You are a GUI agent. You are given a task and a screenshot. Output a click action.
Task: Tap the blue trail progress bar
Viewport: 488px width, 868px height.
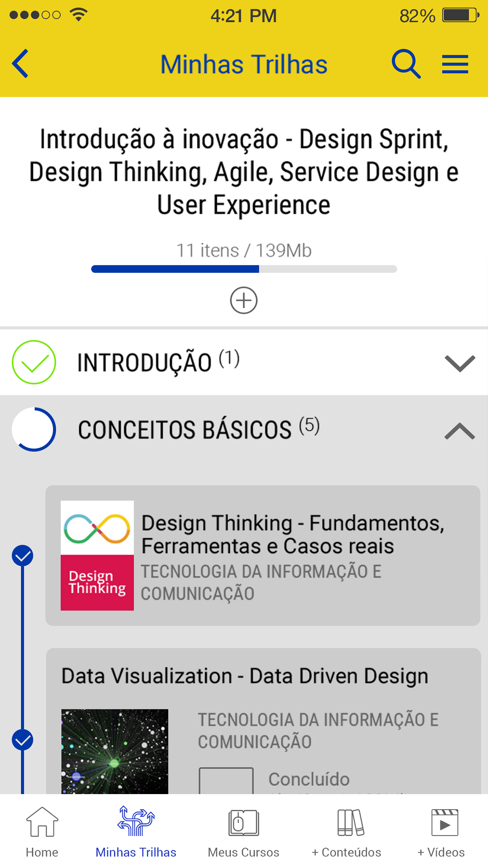[x=244, y=269]
